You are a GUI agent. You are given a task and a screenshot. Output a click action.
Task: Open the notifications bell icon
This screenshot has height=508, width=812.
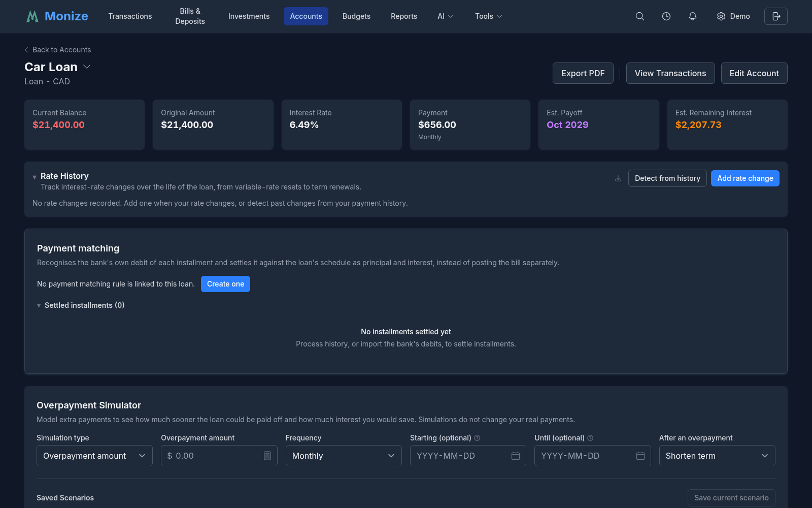(x=693, y=16)
